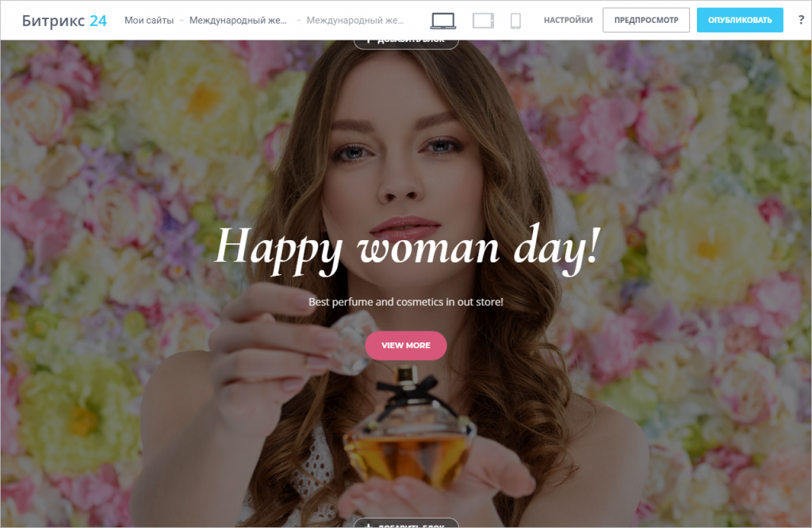Switch to tablet preview icon
Screen dimensions: 812x528
(x=483, y=21)
